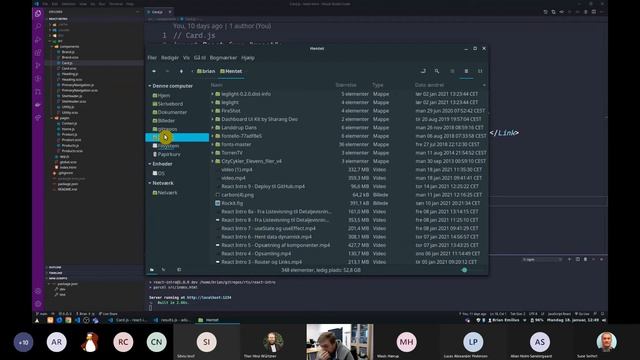Close the Card.js editor tab

tap(170, 12)
